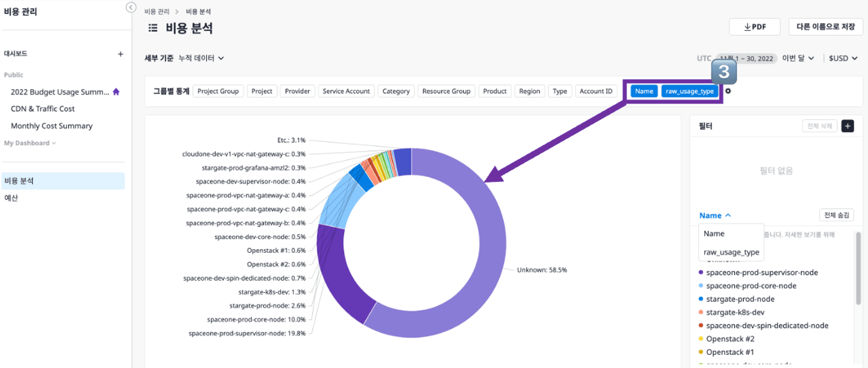Toggle spaceone-prod-core-node legend dot
The width and height of the screenshot is (868, 368).
pos(700,286)
